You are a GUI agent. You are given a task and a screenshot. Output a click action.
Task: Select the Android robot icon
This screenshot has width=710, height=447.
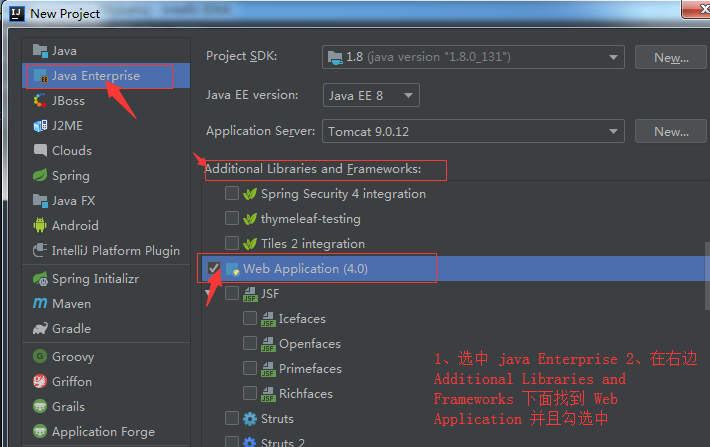[x=40, y=225]
